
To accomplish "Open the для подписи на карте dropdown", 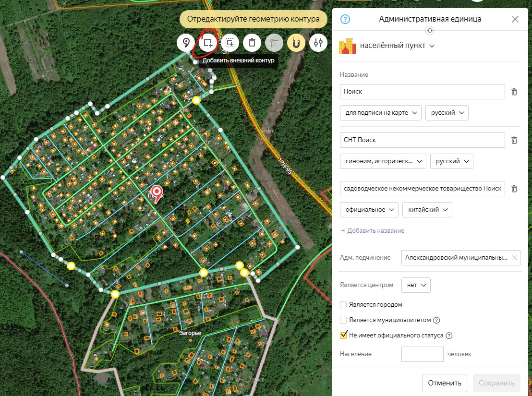I will [381, 113].
